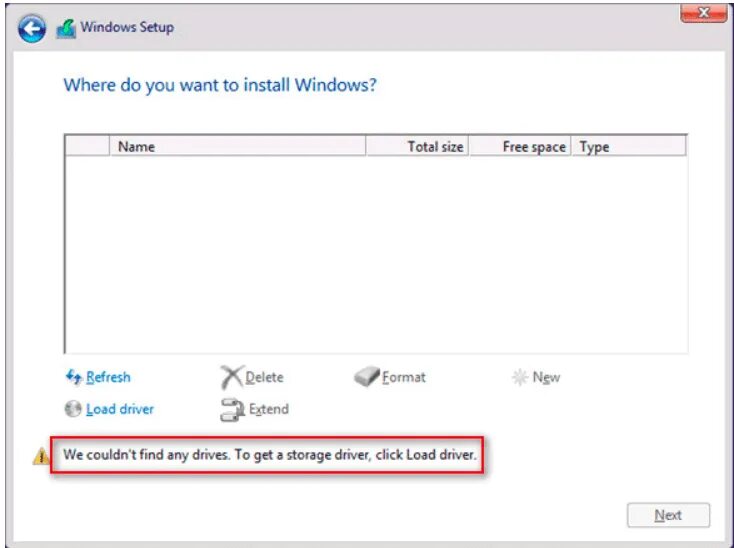The width and height of the screenshot is (734, 548).
Task: Click the "Where do you want to install Windows?" heading
Action: 220,85
